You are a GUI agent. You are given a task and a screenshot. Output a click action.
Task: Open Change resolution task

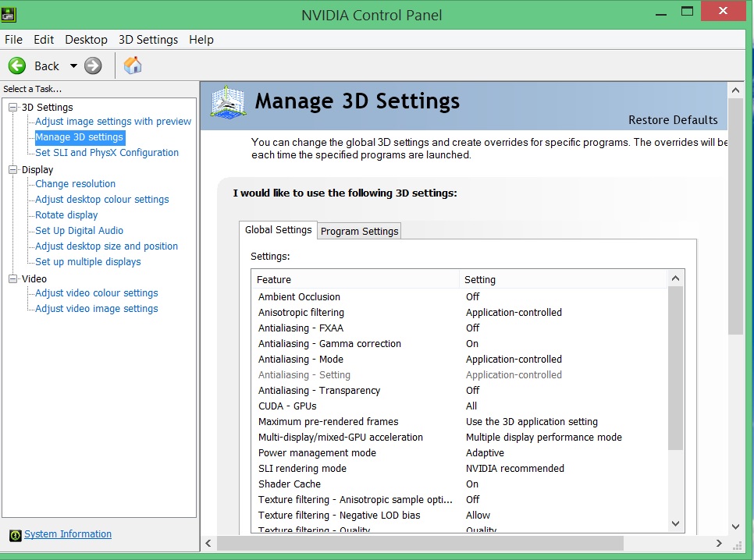click(x=76, y=183)
